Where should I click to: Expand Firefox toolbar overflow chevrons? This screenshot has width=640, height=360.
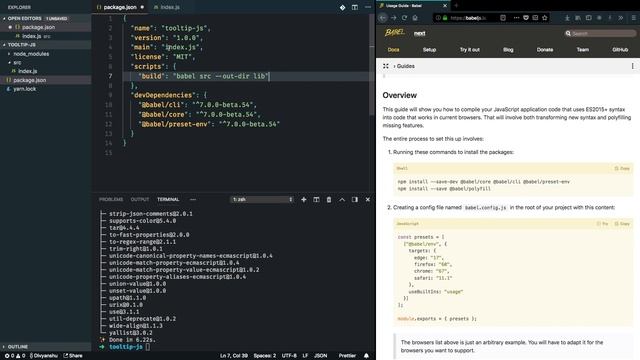tap(620, 18)
